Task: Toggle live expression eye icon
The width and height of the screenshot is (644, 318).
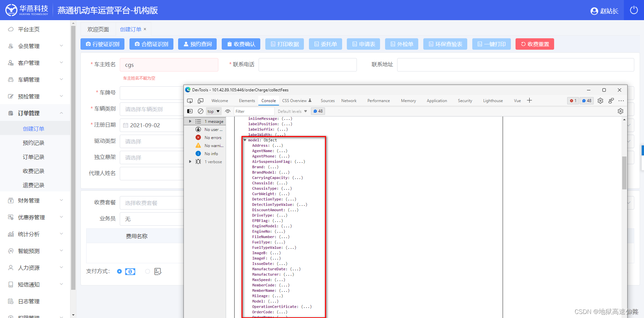Action: point(228,111)
